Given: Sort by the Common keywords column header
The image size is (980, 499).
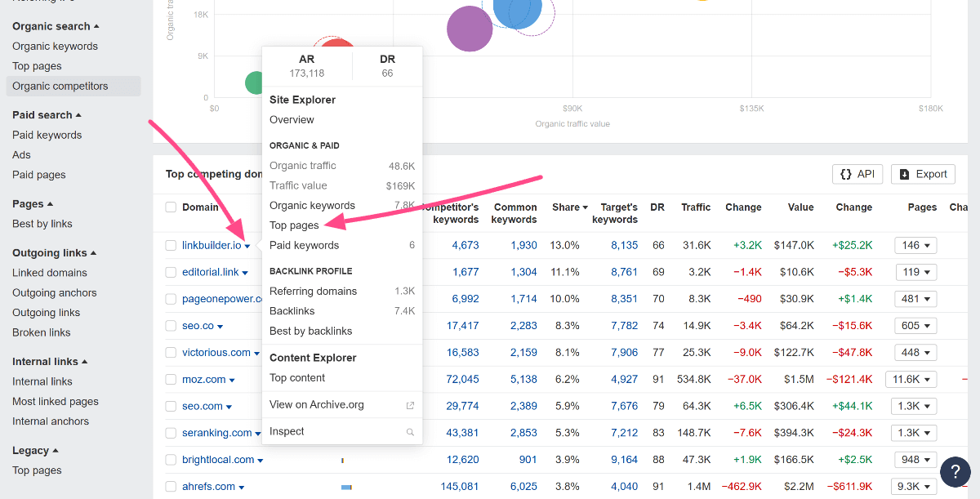Looking at the screenshot, I should (514, 213).
